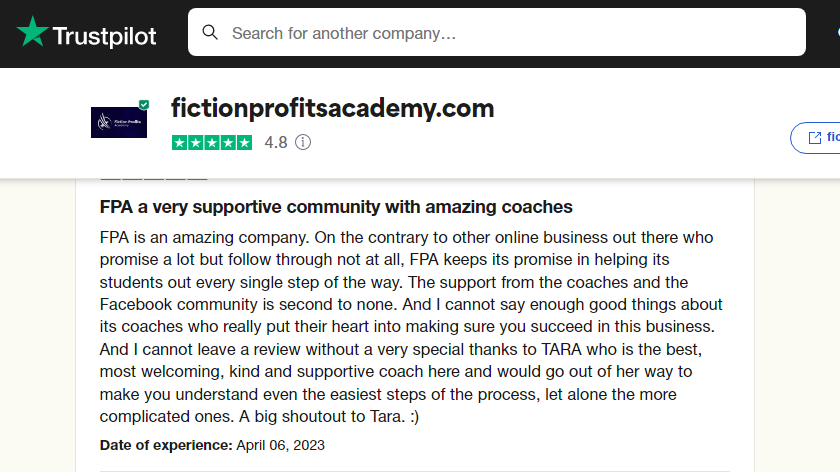Focus the 'Search for another company' field
Image resolution: width=840 pixels, height=472 pixels.
pos(497,32)
